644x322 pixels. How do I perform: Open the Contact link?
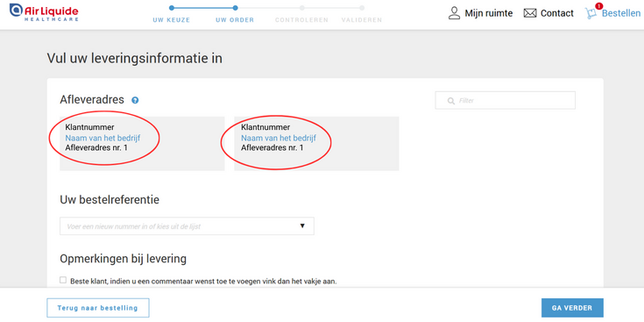pyautogui.click(x=557, y=13)
